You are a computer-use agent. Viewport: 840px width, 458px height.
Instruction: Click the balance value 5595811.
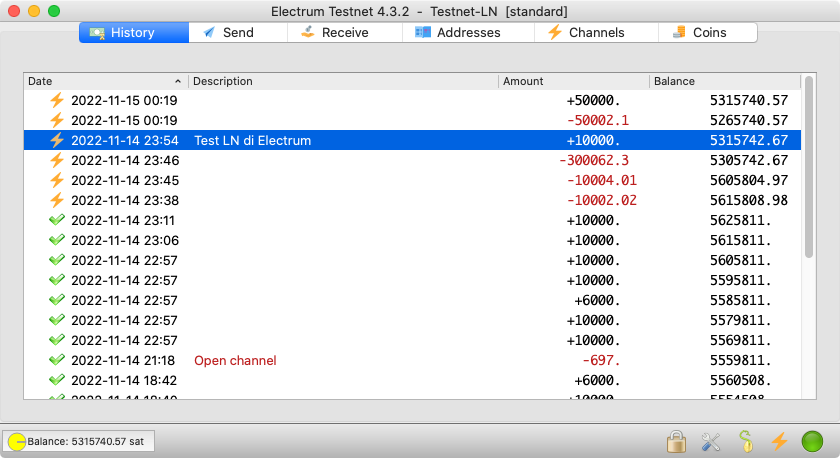click(740, 280)
